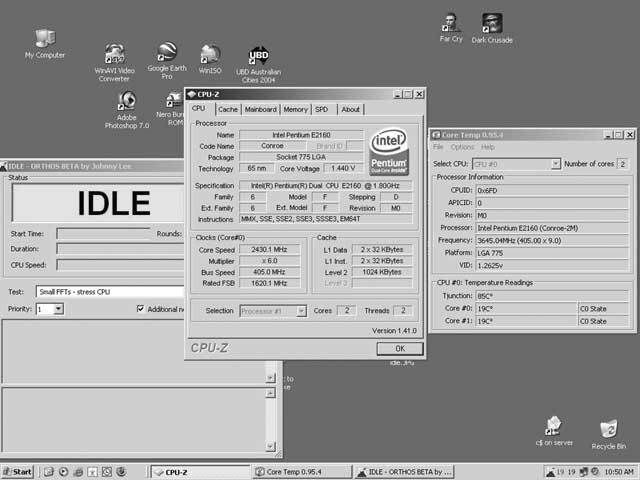Click the Core #1 temperature 19C reading
This screenshot has width=640, height=480.
coord(526,321)
